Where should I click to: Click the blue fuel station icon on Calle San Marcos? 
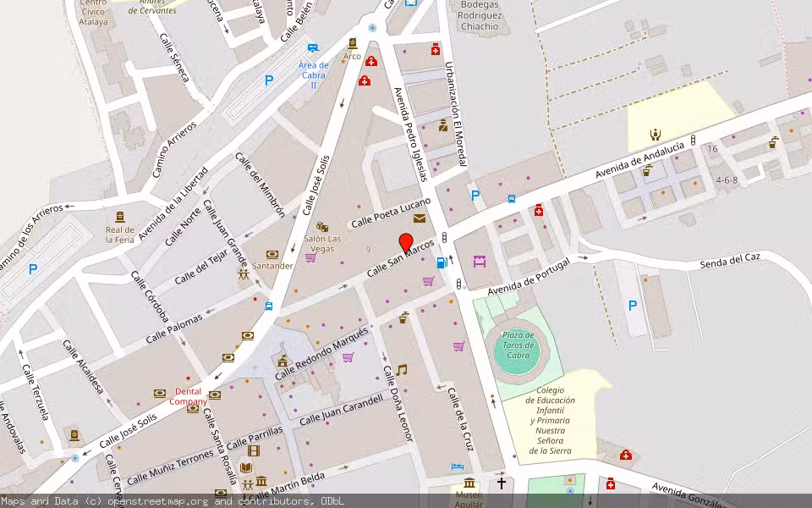[441, 262]
